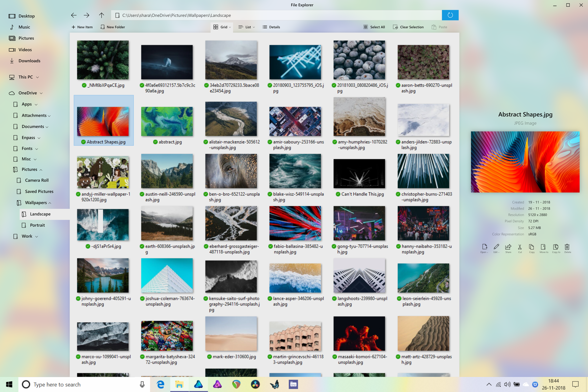Open Microsoft Edge from the taskbar
Viewport: 588px width, 392px height.
pyautogui.click(x=160, y=384)
